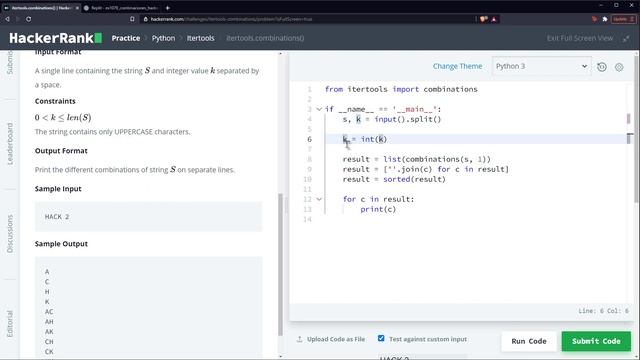The image size is (640, 360).
Task: Collapse the if __name__ block on line 3
Action: 319,109
